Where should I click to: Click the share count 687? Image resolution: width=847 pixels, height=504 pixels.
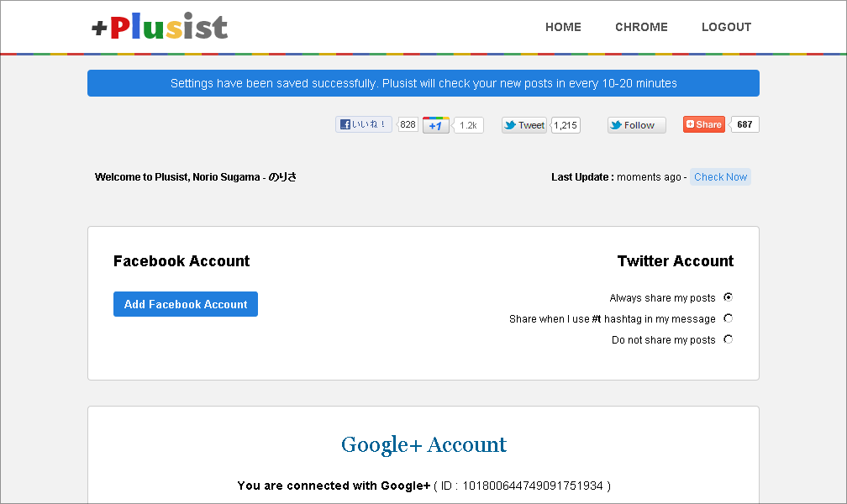[744, 124]
